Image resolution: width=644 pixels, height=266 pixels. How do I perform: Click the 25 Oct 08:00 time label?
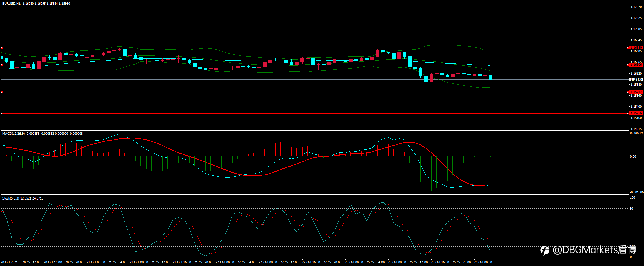point(397,262)
